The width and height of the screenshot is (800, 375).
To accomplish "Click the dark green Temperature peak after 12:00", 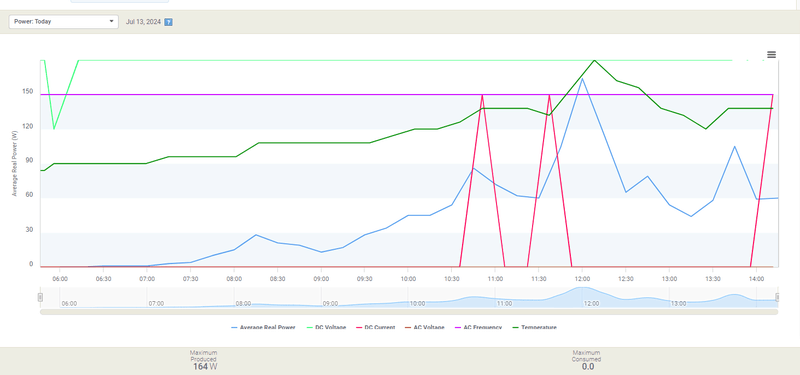I will pyautogui.click(x=594, y=60).
